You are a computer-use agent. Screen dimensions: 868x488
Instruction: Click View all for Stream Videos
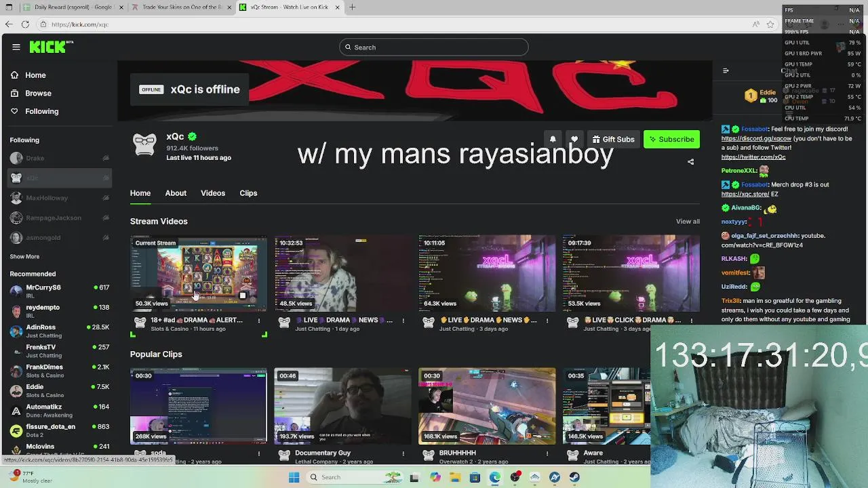click(688, 222)
